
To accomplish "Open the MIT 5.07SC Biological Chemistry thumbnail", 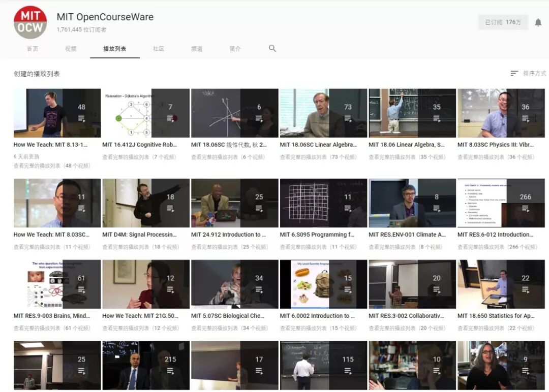I will [x=234, y=283].
